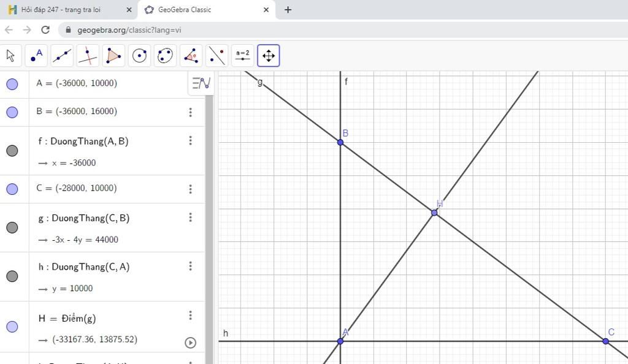Select the H = Điểm(g) definition
The image size is (628, 364).
[x=67, y=319]
